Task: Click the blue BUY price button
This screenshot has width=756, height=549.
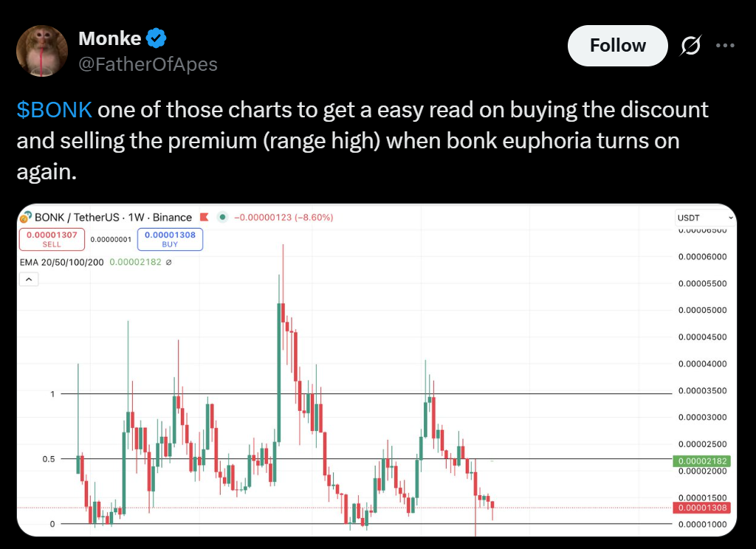Action: [x=170, y=239]
